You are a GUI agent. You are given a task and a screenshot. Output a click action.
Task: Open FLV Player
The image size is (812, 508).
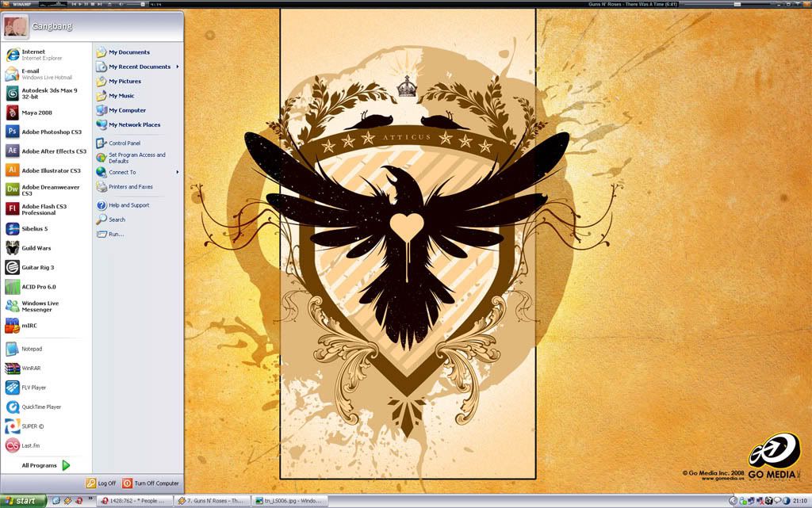click(45, 388)
